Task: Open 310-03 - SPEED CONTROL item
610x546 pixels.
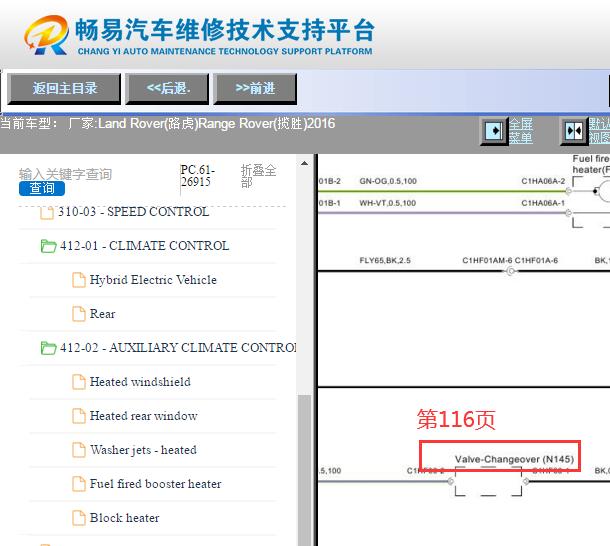Action: click(133, 212)
